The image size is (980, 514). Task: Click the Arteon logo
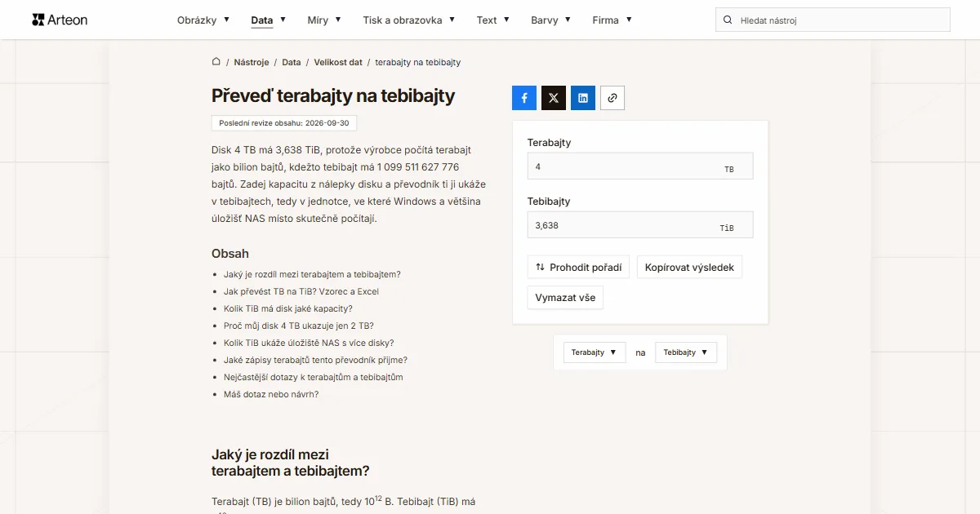(60, 20)
